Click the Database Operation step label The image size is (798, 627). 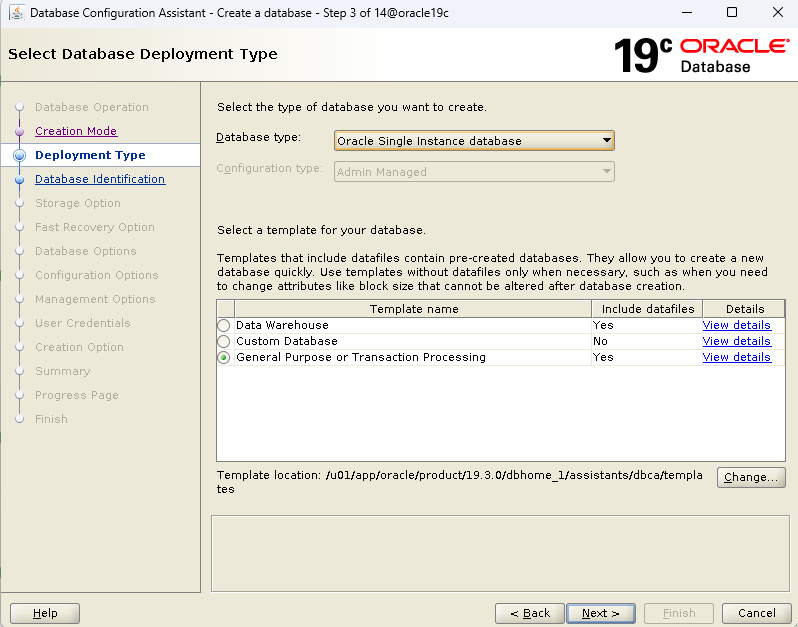tap(92, 107)
